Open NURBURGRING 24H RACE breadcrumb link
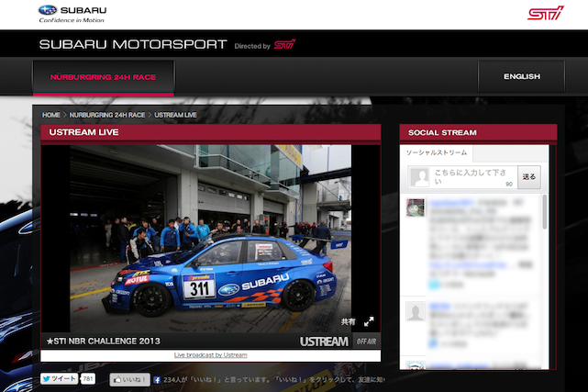This screenshot has height=392, width=588. pyautogui.click(x=107, y=115)
